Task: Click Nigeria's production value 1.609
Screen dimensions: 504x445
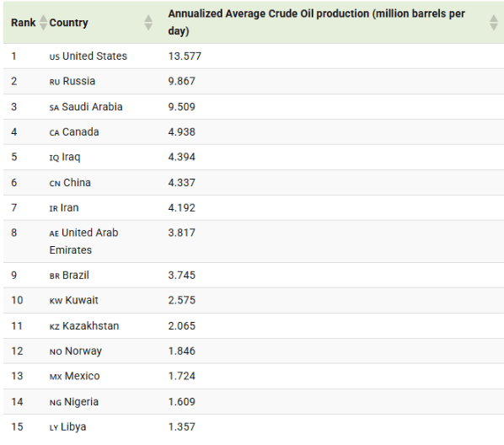Action: pos(181,402)
